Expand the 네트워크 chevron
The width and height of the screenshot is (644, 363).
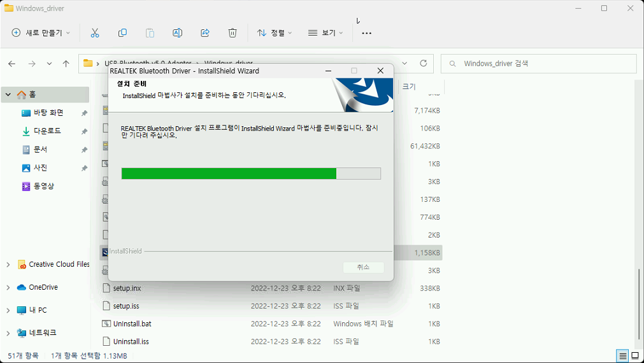tap(8, 332)
